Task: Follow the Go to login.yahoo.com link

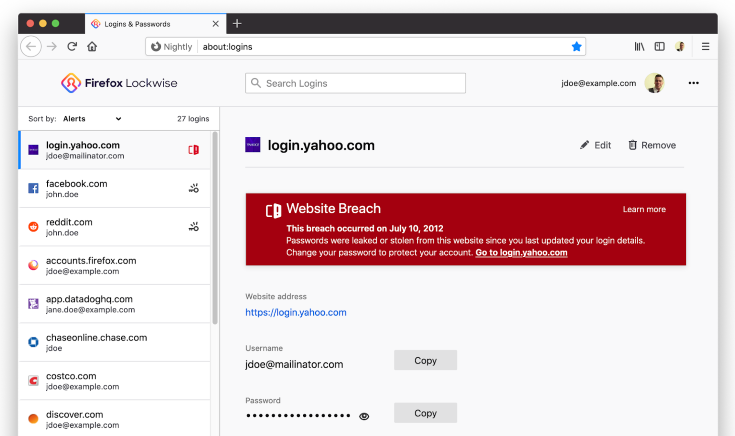Action: pyautogui.click(x=521, y=253)
